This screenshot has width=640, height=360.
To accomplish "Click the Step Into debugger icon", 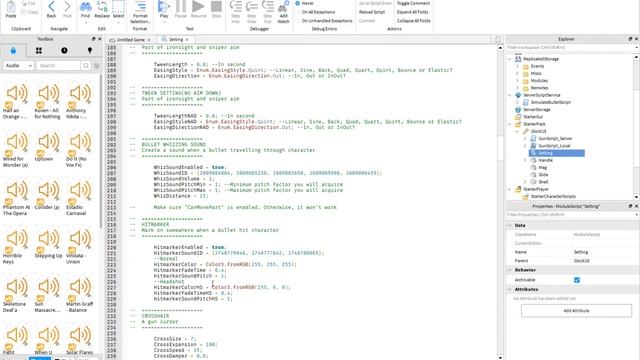I will tap(236, 11).
